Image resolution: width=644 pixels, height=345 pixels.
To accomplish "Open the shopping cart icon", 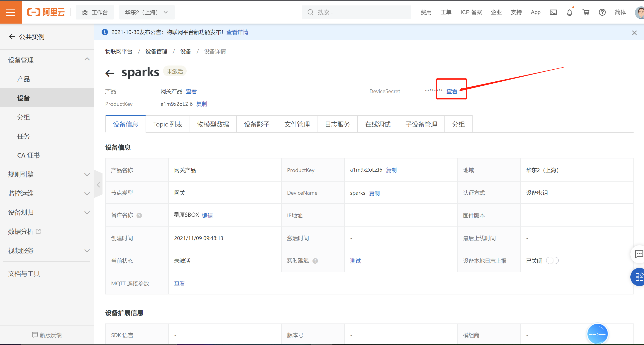I will coord(586,12).
